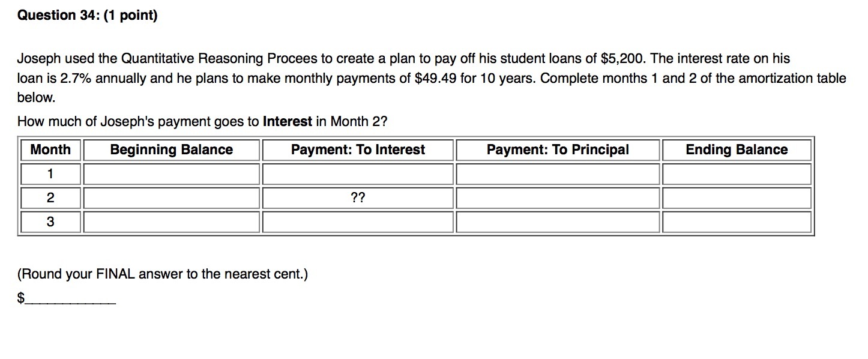Select the Month 3 Payment: To Interest cell
The width and height of the screenshot is (868, 359).
(358, 222)
